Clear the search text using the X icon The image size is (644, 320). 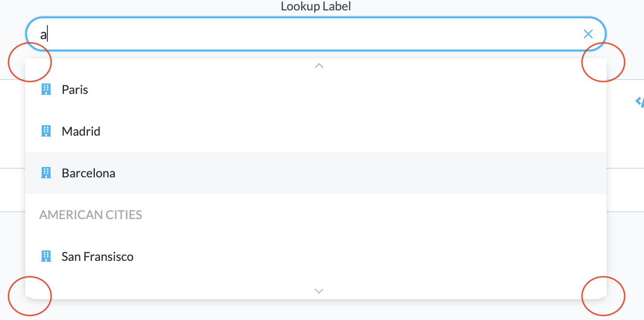coord(588,33)
